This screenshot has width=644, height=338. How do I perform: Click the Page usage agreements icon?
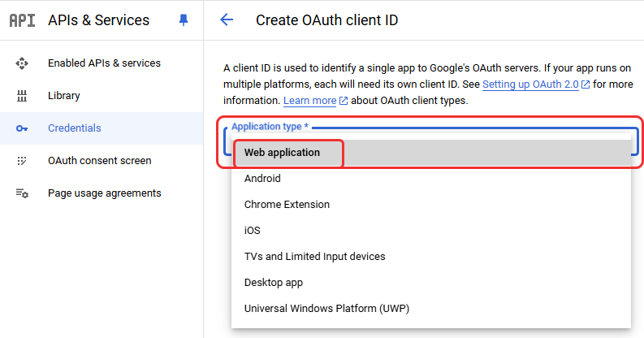pyautogui.click(x=22, y=193)
